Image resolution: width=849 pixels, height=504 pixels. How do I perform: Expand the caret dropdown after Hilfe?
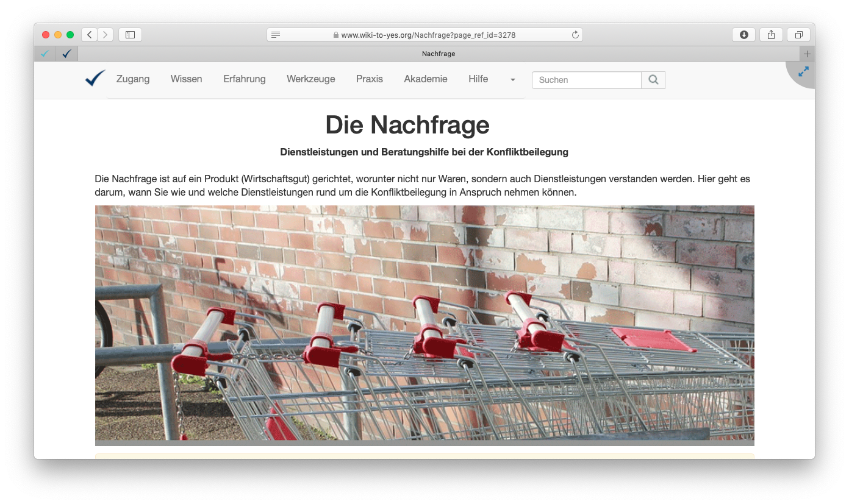click(512, 80)
